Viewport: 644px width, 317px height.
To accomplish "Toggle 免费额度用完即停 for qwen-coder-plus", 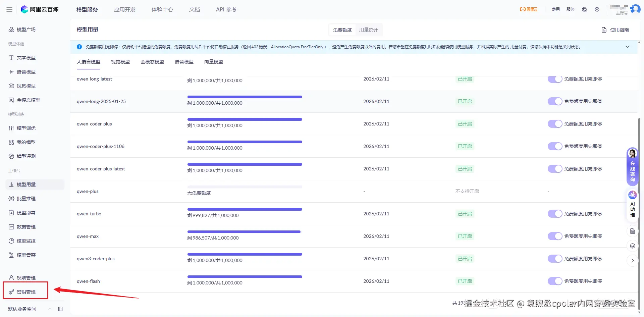I will point(555,124).
